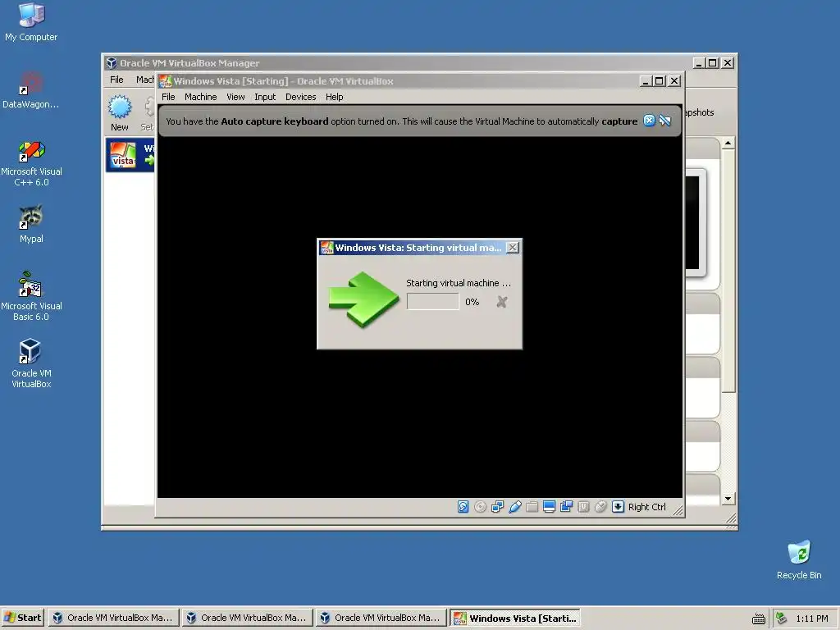Click the VM window resize grip corner
Screen dimensions: 840x630
click(x=678, y=510)
